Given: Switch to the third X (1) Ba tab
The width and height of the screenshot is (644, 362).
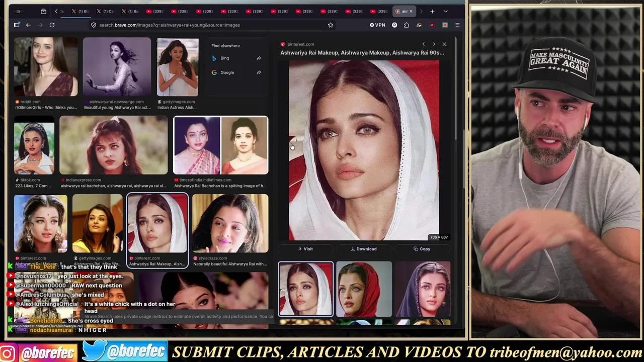Looking at the screenshot, I should pyautogui.click(x=130, y=11).
